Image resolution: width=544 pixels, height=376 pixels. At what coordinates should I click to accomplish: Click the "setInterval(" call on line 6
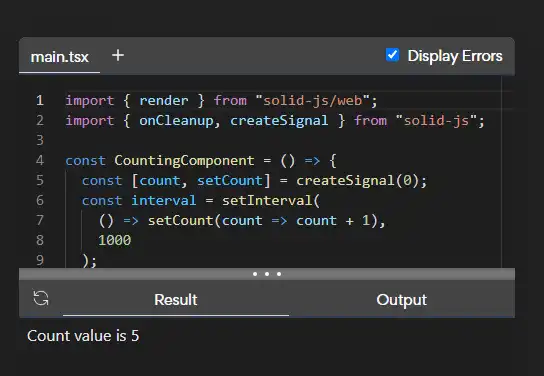(271, 200)
